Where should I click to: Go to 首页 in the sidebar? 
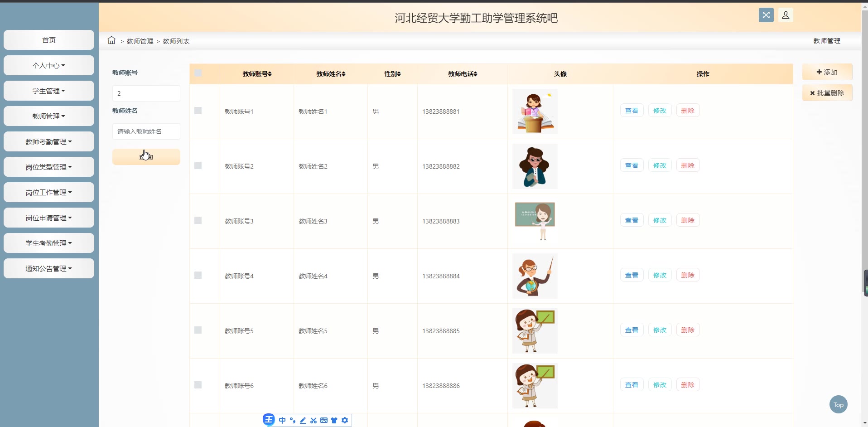click(49, 40)
